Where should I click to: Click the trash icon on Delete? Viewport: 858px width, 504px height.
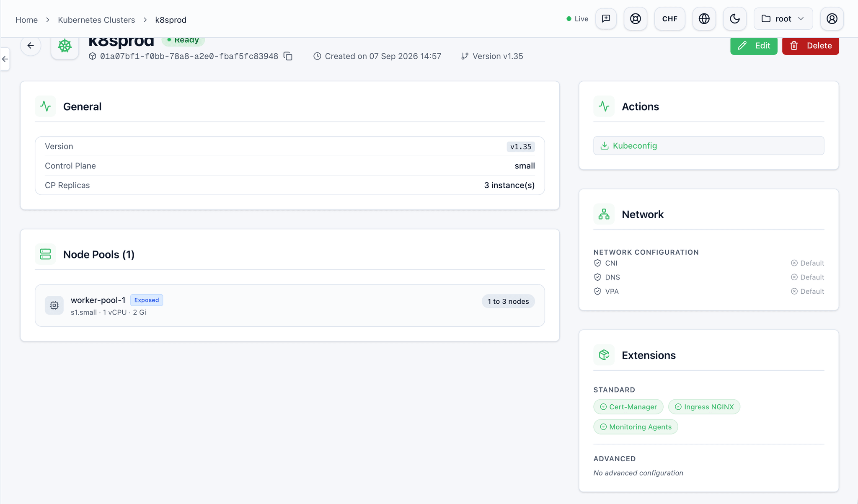794,46
